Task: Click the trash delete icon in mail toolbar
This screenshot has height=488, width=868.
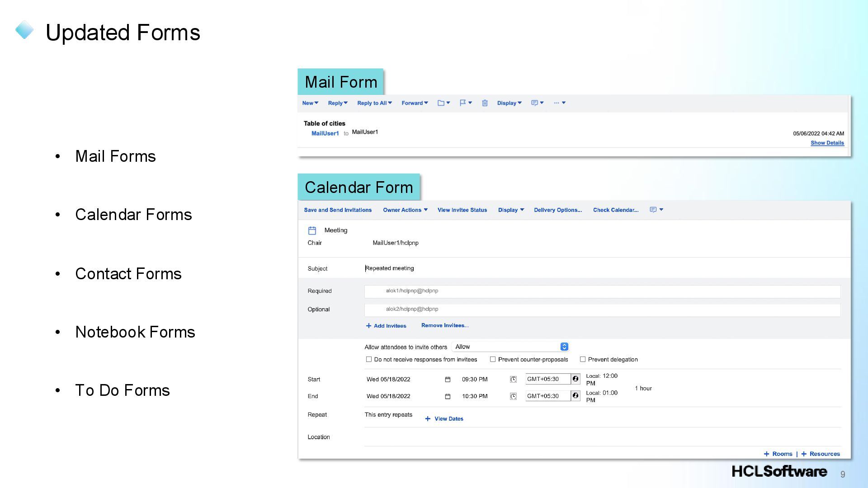Action: [485, 103]
